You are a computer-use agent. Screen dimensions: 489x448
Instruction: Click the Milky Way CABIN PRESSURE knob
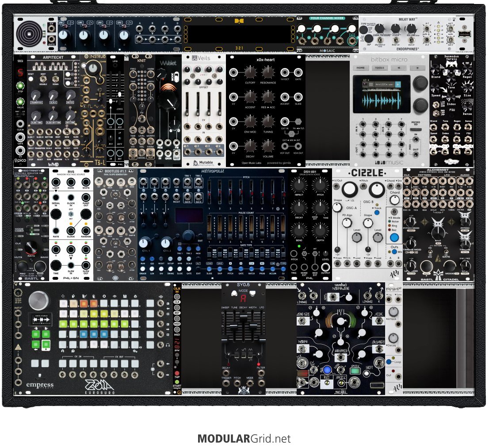(x=379, y=29)
